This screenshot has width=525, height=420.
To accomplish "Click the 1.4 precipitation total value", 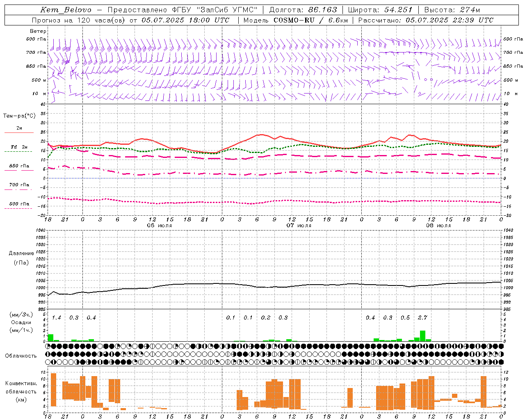I will point(56,318).
